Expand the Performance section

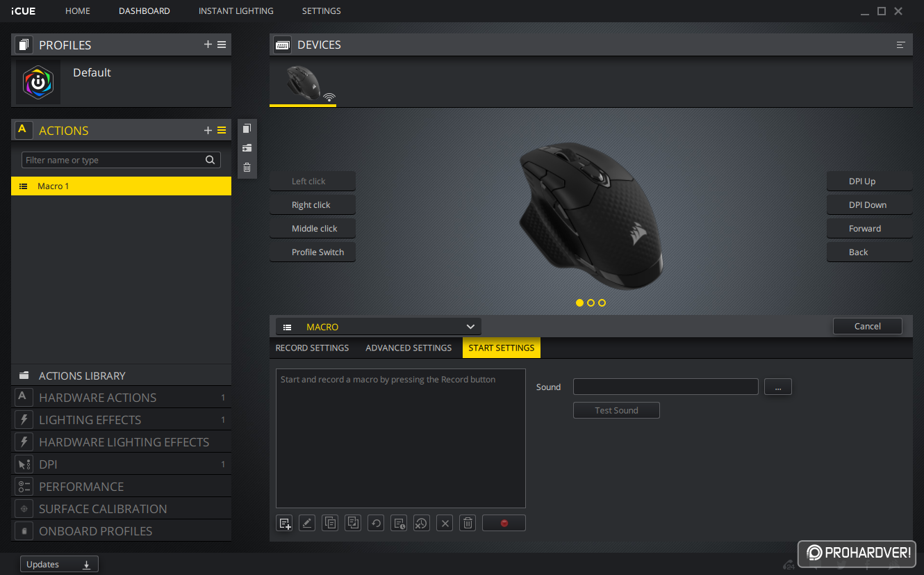pyautogui.click(x=121, y=487)
